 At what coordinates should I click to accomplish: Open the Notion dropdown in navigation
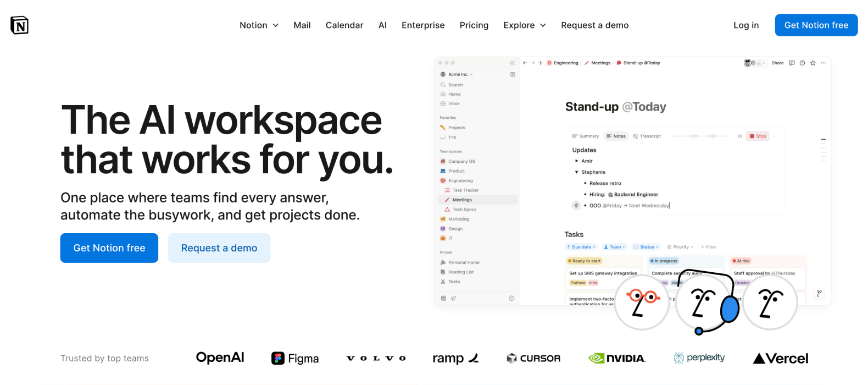pos(259,25)
